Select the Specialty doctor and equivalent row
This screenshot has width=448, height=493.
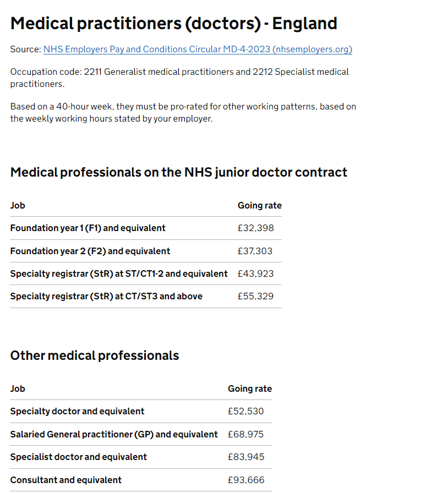(x=141, y=411)
